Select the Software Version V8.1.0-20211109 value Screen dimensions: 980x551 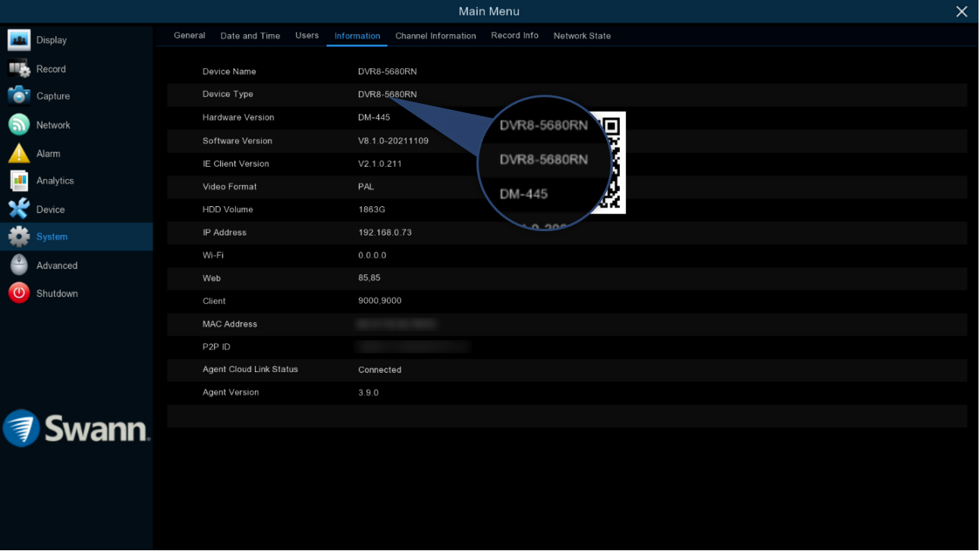[394, 141]
